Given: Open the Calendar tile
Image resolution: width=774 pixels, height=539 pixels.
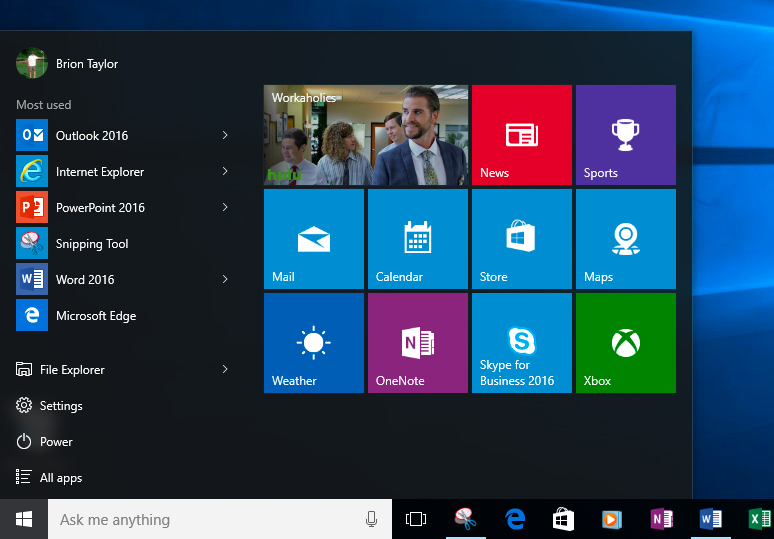Looking at the screenshot, I should click(418, 239).
